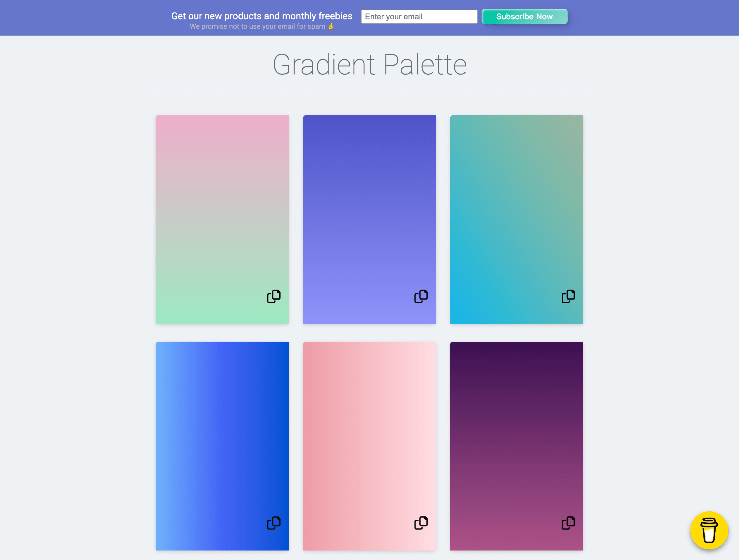Image resolution: width=739 pixels, height=560 pixels.
Task: Hit copy icon on the dark purple gradient
Action: (568, 523)
